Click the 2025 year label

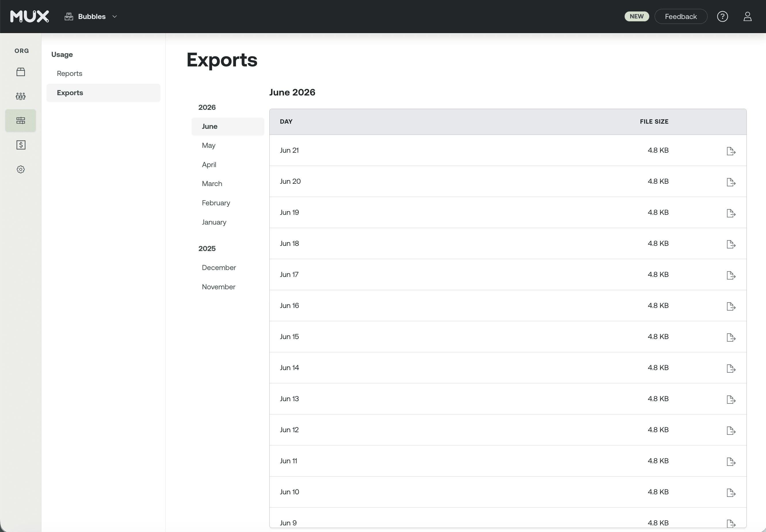click(x=207, y=249)
